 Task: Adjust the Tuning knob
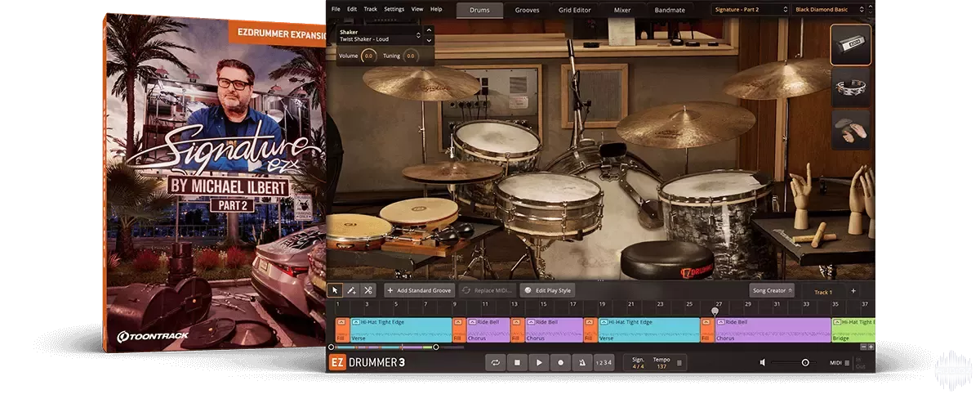point(410,56)
